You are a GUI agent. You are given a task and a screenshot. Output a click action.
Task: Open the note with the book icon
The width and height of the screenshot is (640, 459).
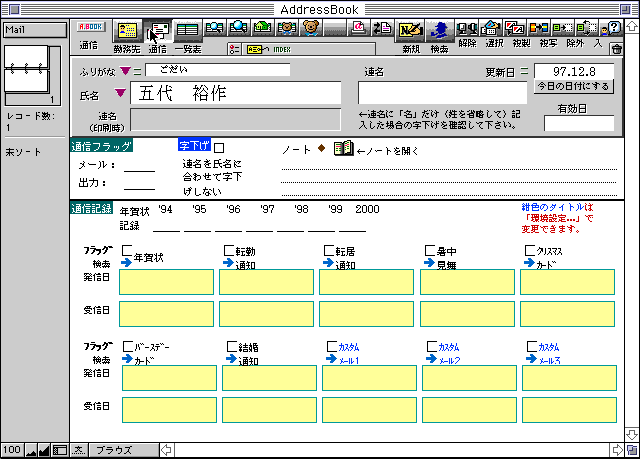click(x=343, y=148)
